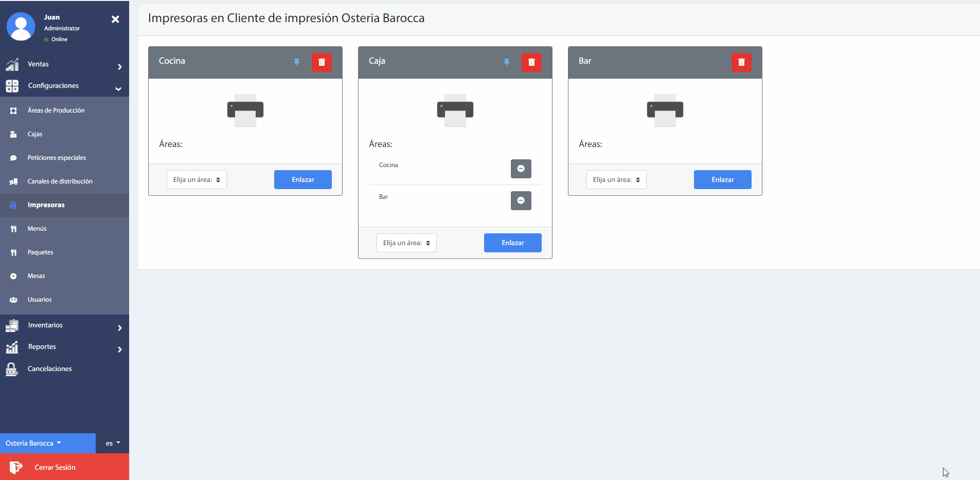The width and height of the screenshot is (980, 480).
Task: Close the sidebar with X icon
Action: coord(115,19)
